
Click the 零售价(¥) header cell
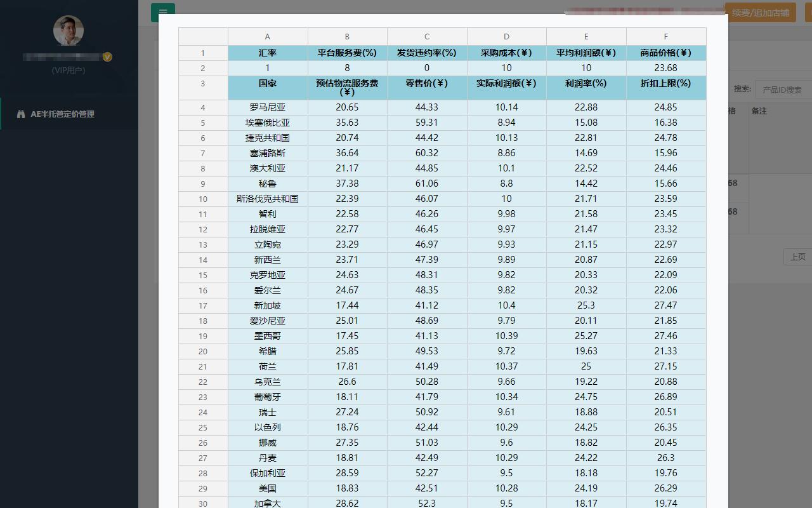[x=426, y=83]
